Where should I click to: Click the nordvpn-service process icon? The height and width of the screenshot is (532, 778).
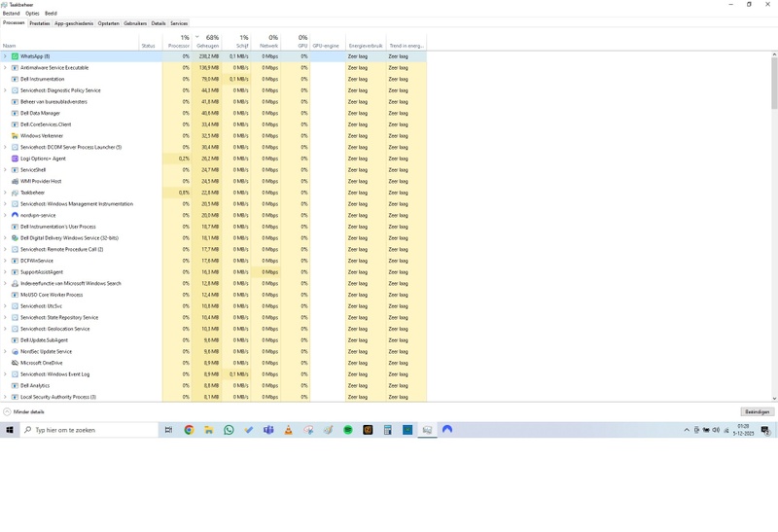15,215
